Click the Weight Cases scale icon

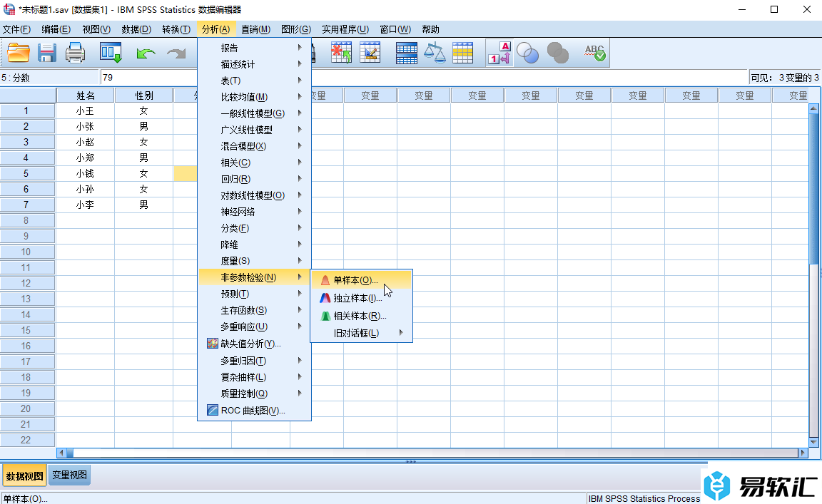tap(435, 53)
